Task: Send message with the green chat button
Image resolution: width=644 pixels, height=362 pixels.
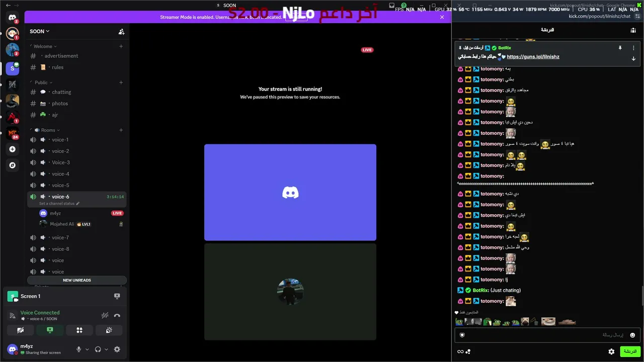Action: pos(630,351)
